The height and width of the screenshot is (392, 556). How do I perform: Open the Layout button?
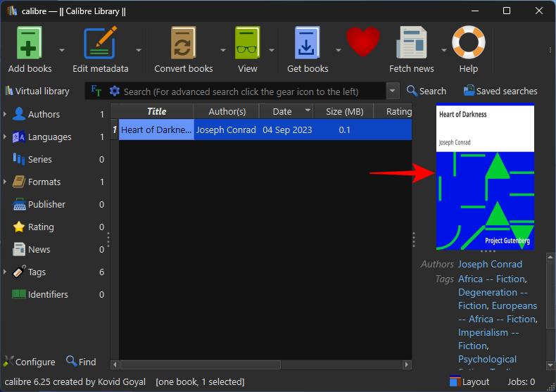click(469, 381)
